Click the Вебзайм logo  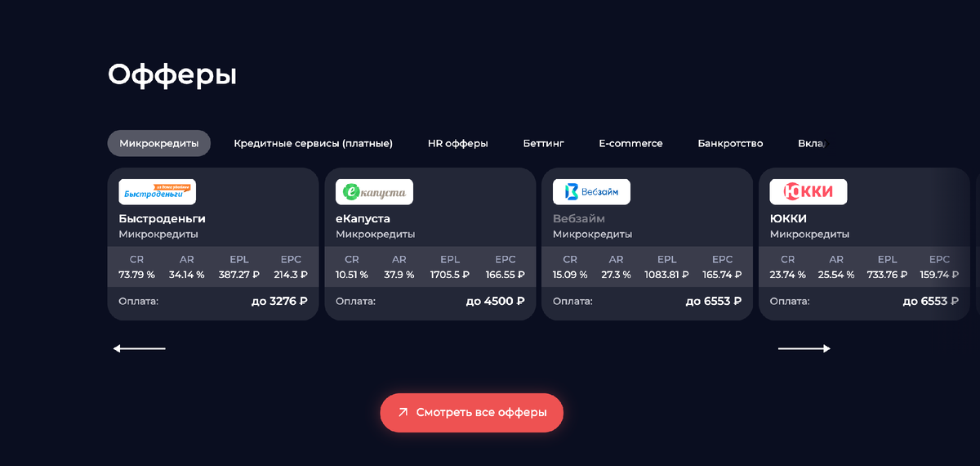(x=591, y=192)
